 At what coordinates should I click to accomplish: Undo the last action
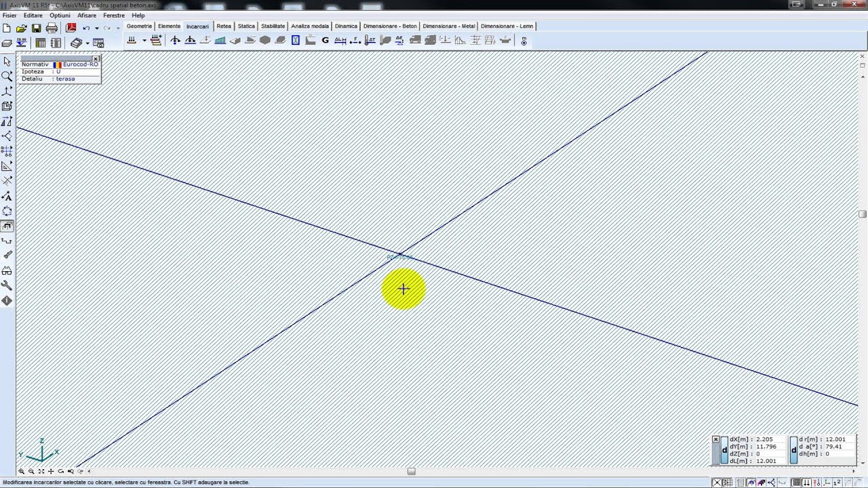86,28
